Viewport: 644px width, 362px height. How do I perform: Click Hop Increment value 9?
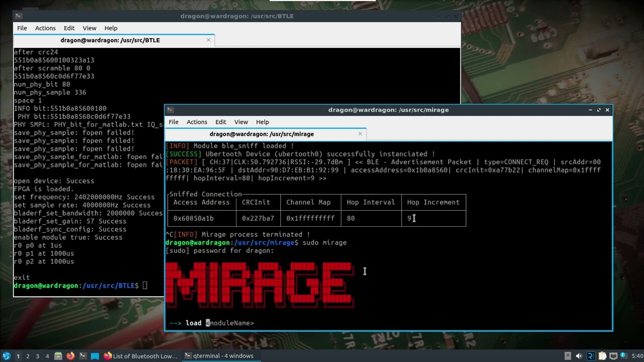409,218
